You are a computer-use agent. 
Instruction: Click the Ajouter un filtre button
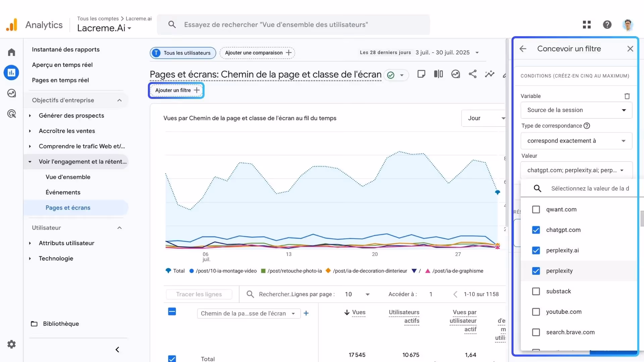(x=176, y=90)
